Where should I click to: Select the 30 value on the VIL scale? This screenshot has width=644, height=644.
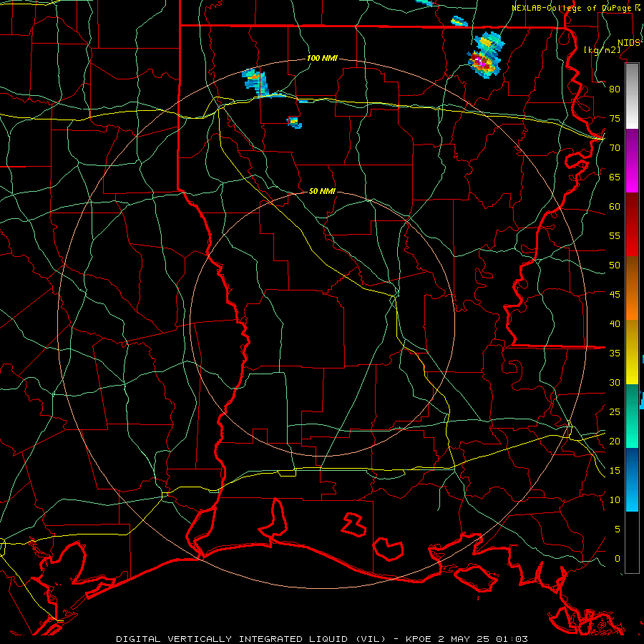pos(615,383)
